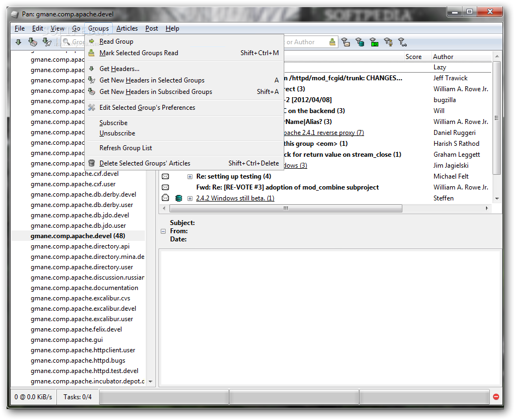This screenshot has height=420, width=515.
Task: Open the 'apache 2.4.1 reverse proxy (7)' article
Action: tap(324, 133)
